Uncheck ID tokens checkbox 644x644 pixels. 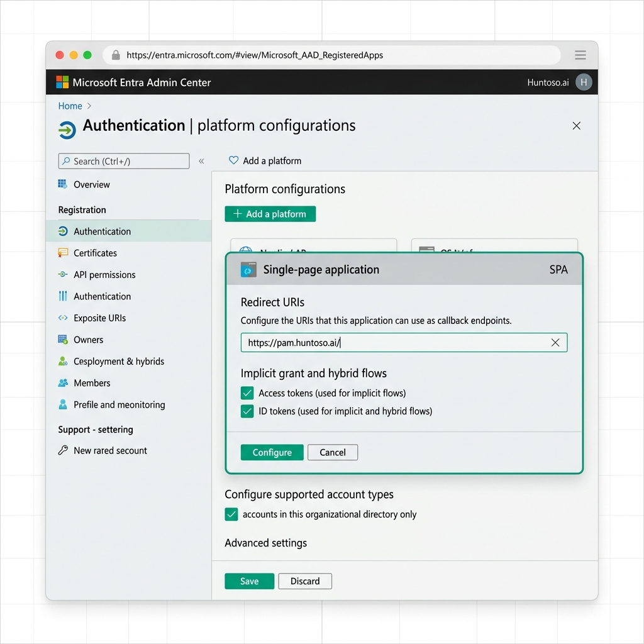[x=247, y=411]
